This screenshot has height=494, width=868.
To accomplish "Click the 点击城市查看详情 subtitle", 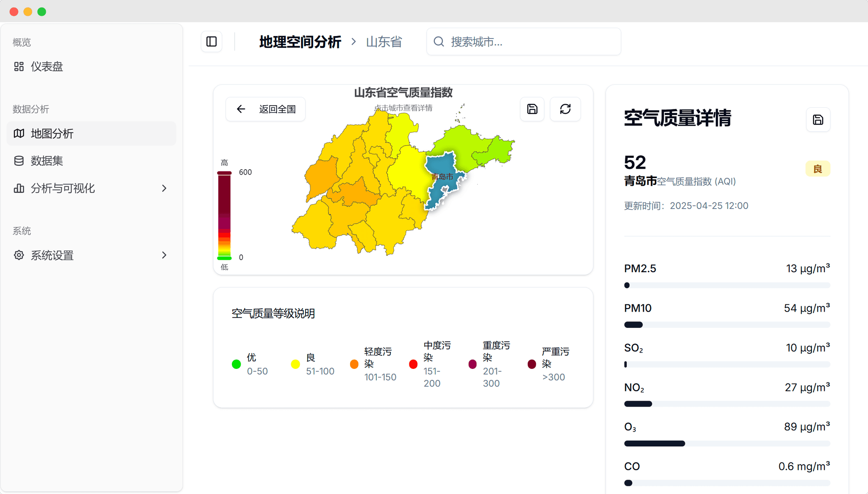I will (403, 108).
